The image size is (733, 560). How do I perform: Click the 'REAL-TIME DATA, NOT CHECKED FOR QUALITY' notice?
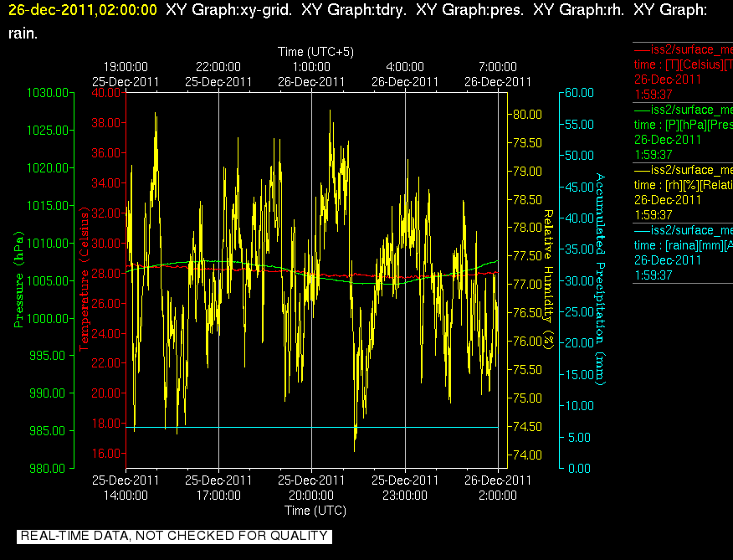pyautogui.click(x=174, y=536)
